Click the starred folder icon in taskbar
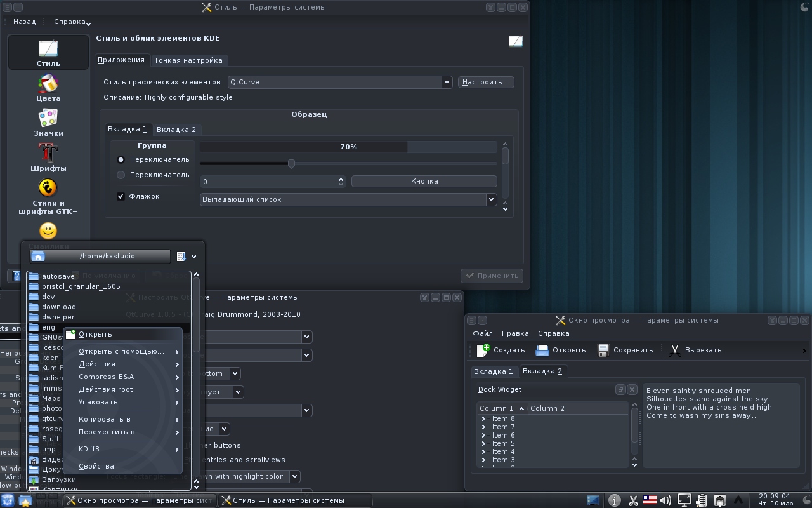This screenshot has height=508, width=812. [x=25, y=500]
